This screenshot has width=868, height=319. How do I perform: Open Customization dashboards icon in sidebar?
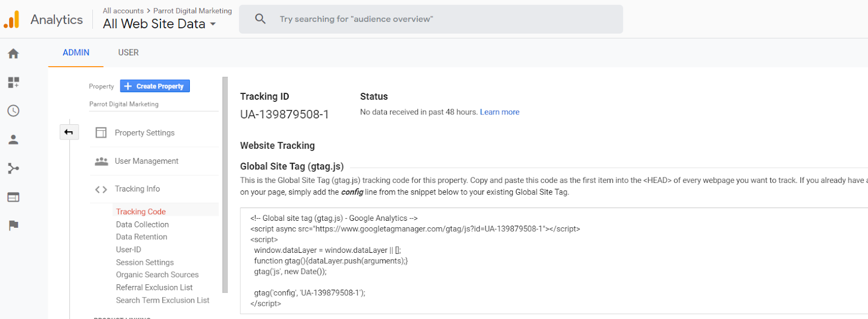click(x=14, y=82)
